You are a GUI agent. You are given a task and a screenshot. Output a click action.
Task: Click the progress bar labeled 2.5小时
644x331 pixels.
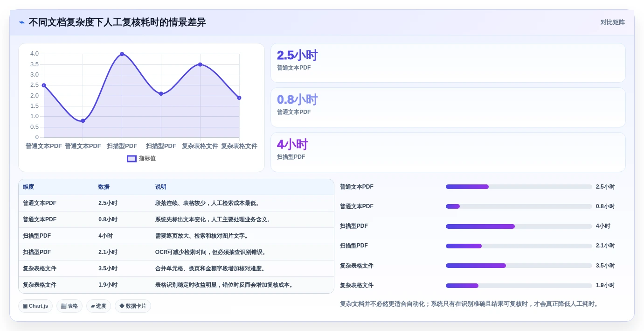point(519,187)
